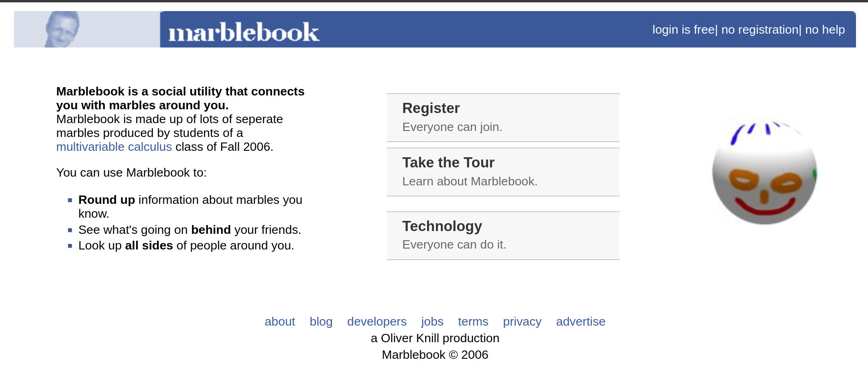Open the about footer link
Screen dimensions: 868x380
280,322
